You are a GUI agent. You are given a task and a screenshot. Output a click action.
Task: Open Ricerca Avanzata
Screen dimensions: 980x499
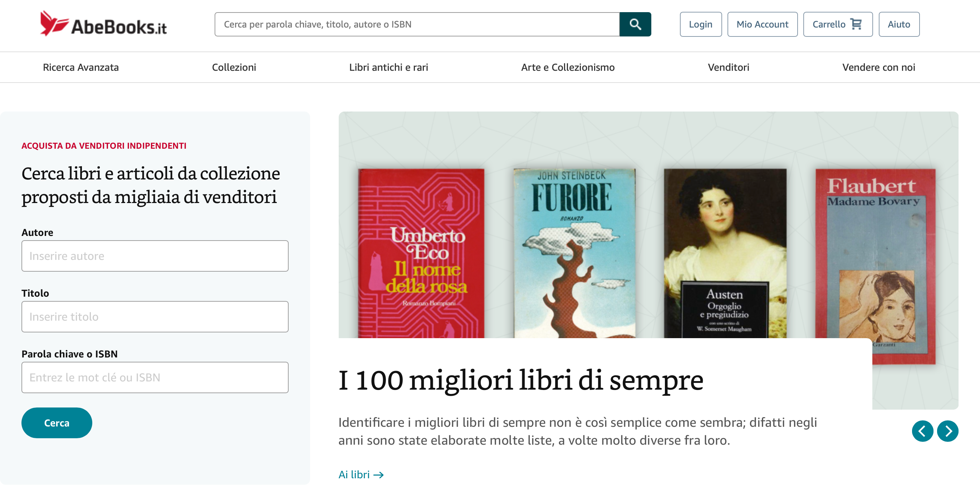[x=80, y=67]
